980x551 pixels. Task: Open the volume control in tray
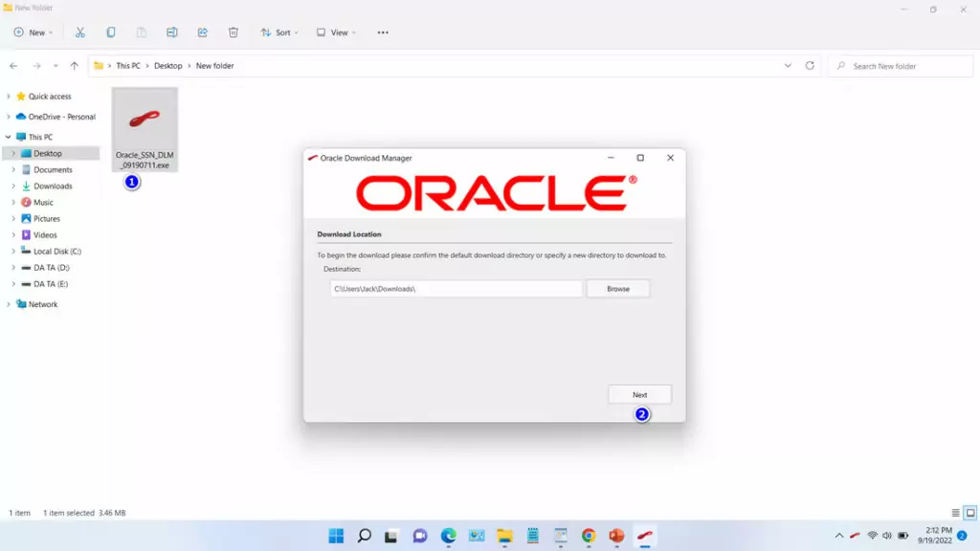click(x=887, y=536)
